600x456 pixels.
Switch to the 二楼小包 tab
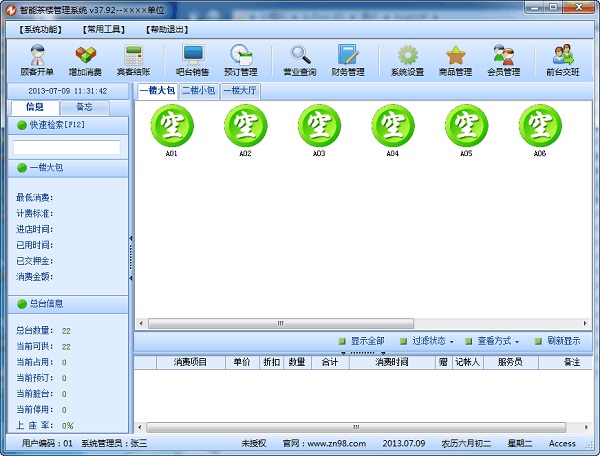[199, 91]
